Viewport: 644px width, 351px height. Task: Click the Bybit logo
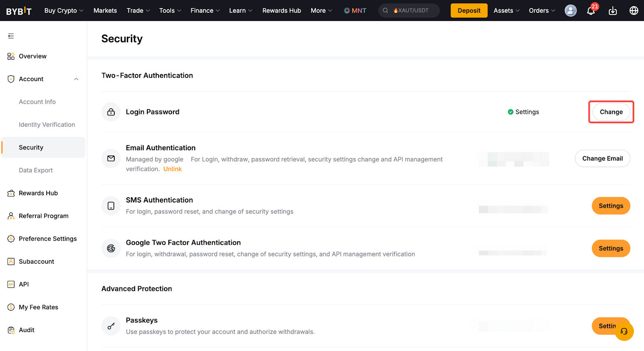tap(19, 11)
